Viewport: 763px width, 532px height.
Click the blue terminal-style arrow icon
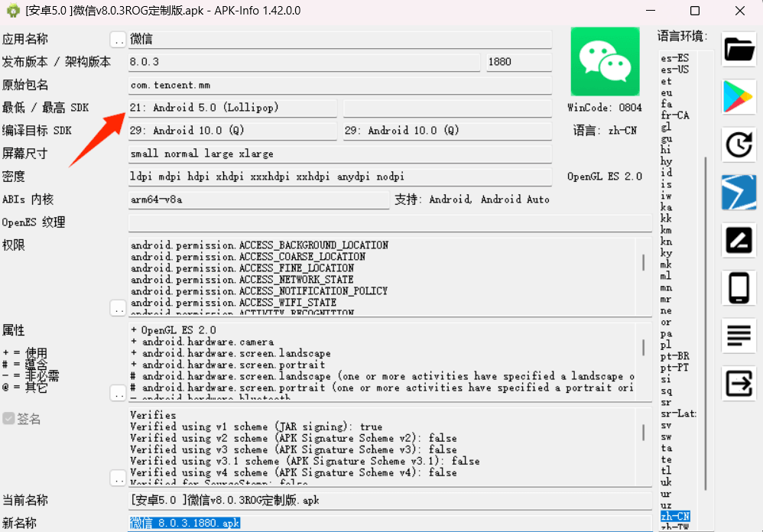pyautogui.click(x=739, y=192)
